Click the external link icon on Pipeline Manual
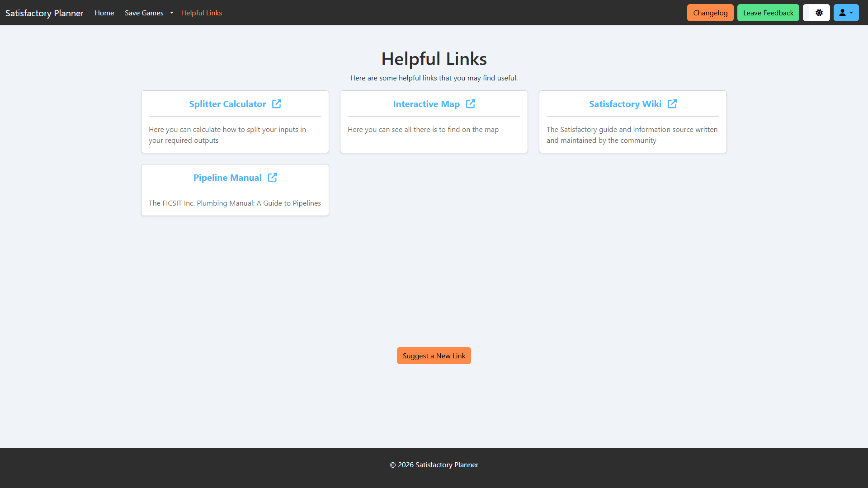 273,177
